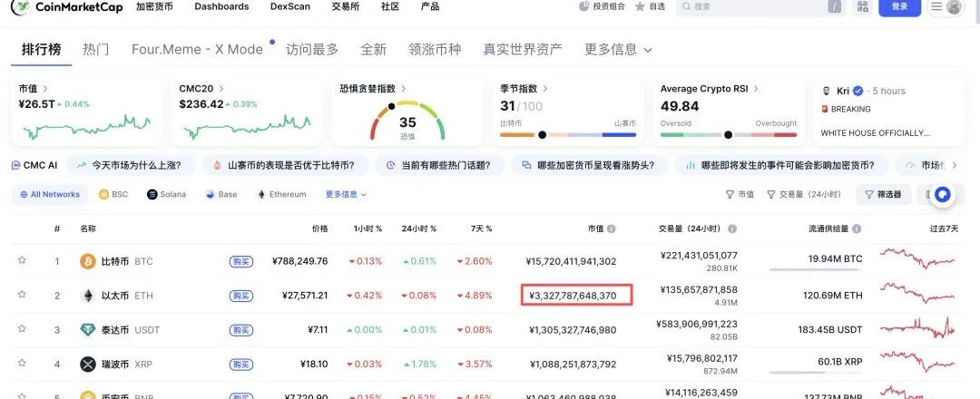This screenshot has width=980, height=399.
Task: Switch to the 真实世界资产 tab
Action: (523, 49)
